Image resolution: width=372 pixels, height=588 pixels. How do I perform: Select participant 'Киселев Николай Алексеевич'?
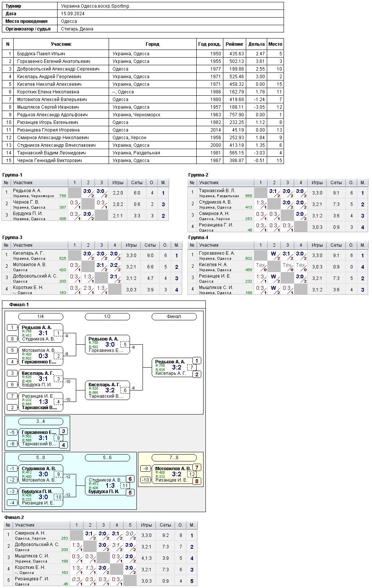(50, 84)
